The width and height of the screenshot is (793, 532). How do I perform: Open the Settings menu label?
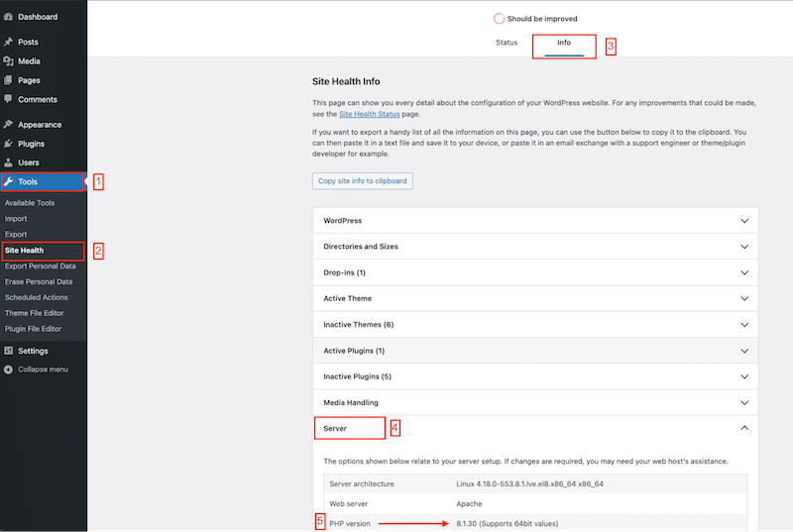[33, 351]
